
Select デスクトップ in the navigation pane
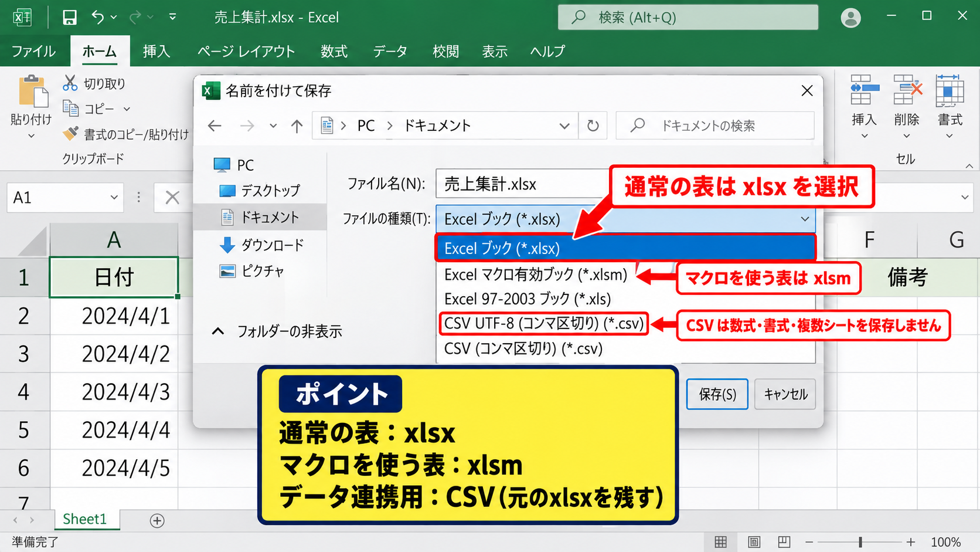pos(260,191)
